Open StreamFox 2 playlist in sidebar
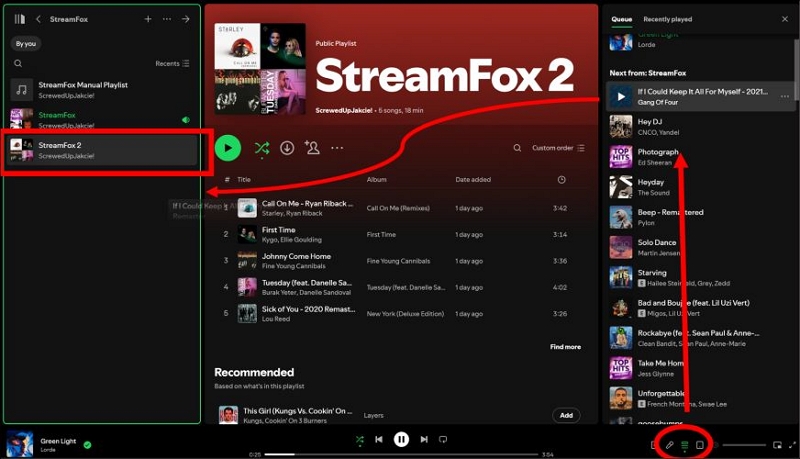This screenshot has width=800, height=459. (102, 150)
